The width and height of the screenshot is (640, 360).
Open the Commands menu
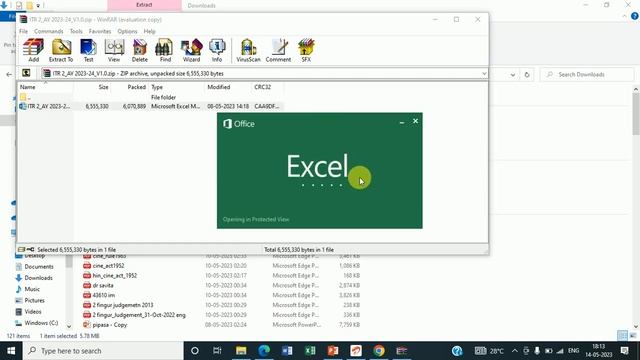pyautogui.click(x=49, y=31)
